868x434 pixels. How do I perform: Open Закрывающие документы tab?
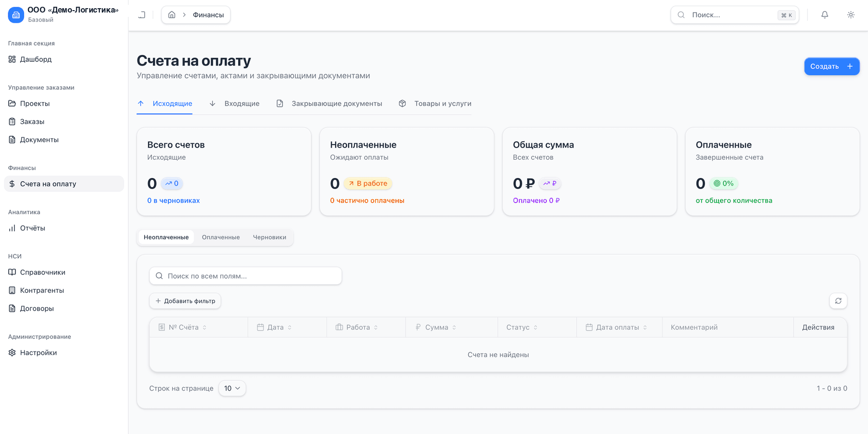point(329,104)
